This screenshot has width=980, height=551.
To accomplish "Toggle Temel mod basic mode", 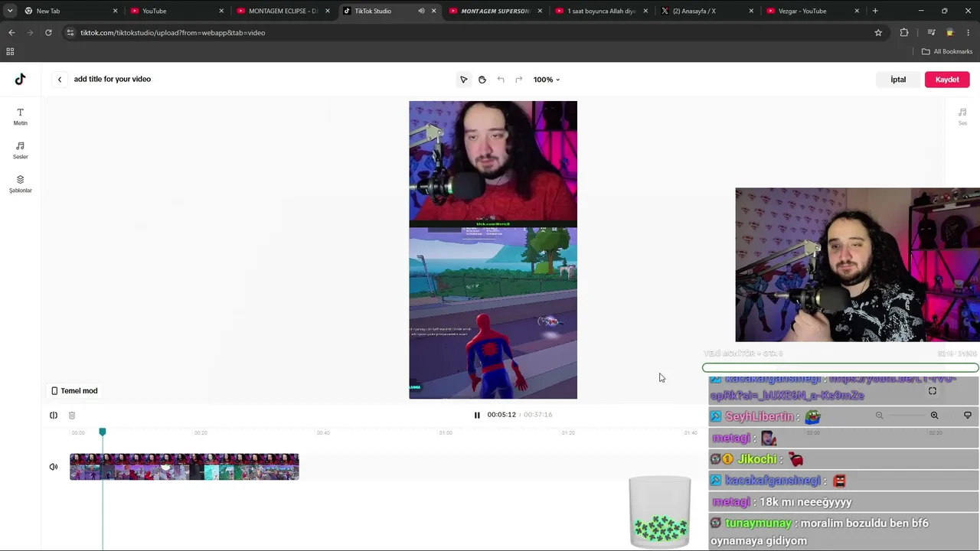I will pos(74,391).
